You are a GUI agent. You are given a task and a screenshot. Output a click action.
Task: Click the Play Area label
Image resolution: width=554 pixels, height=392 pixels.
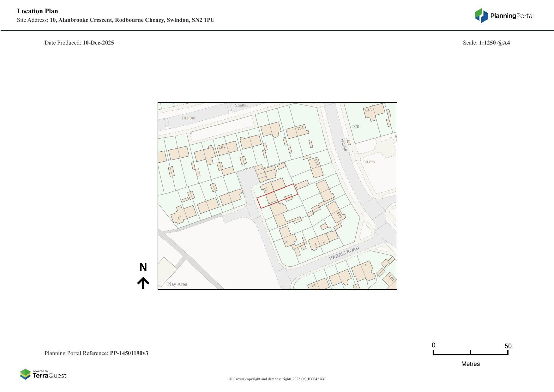(x=177, y=284)
